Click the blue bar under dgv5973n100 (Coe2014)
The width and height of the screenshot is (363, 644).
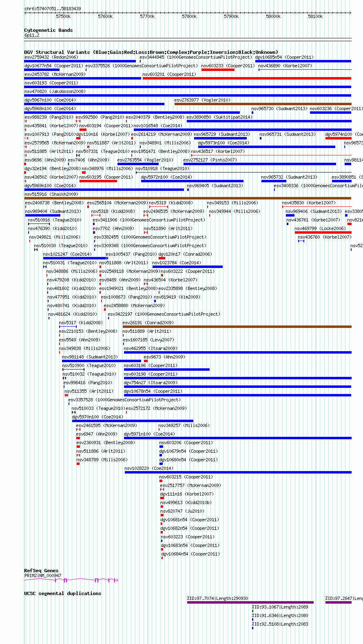click(x=267, y=147)
